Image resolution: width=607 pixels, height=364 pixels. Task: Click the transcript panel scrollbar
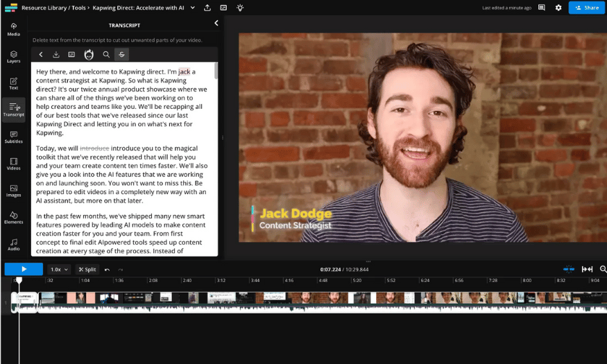pos(216,71)
